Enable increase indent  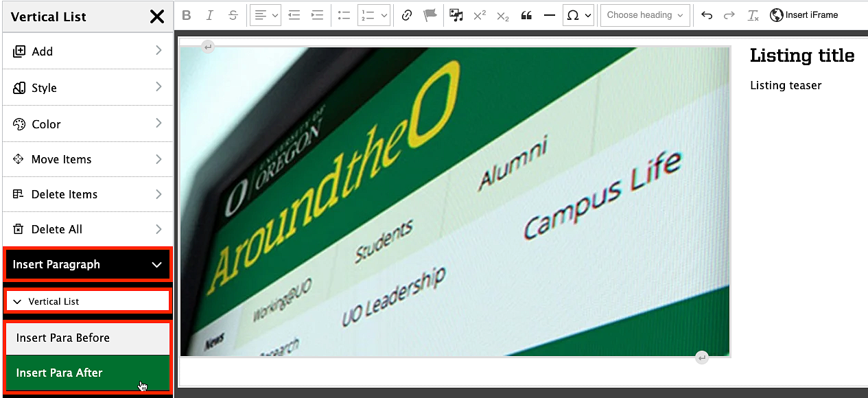coord(316,14)
